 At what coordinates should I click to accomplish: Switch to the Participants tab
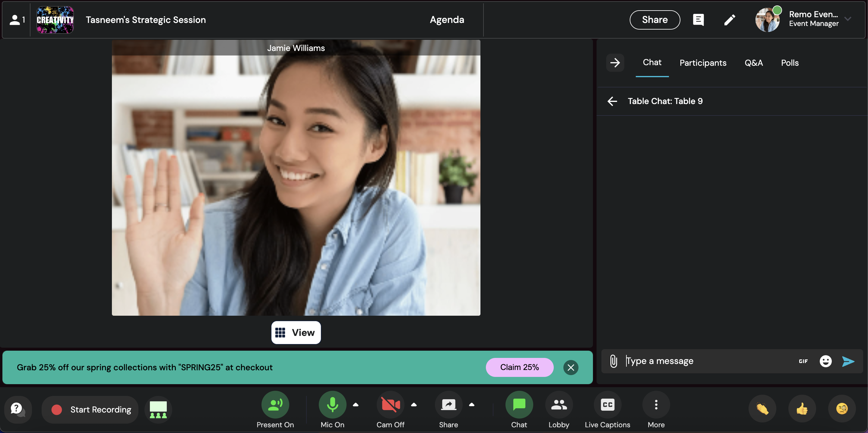pyautogui.click(x=703, y=63)
